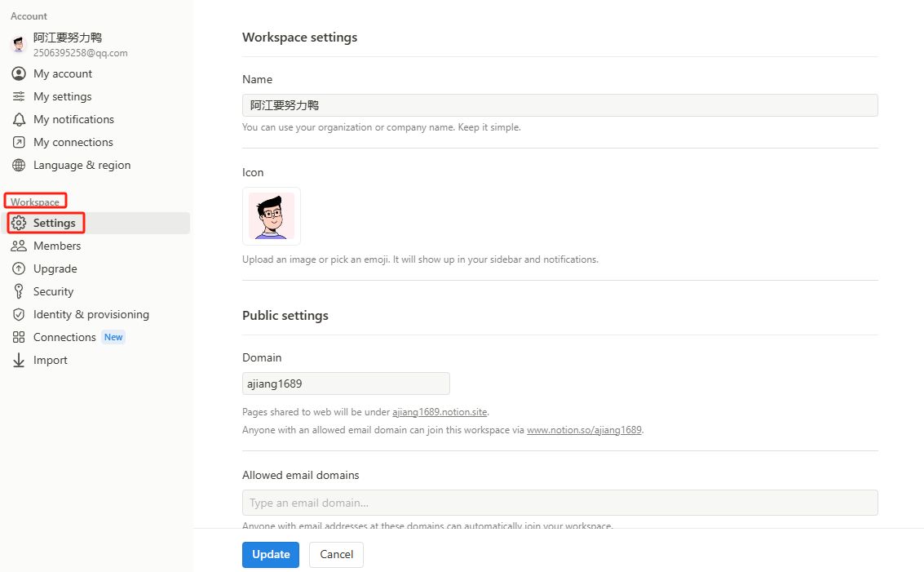The width and height of the screenshot is (924, 572).
Task: Click the Upgrade arrow-circle icon
Action: click(x=19, y=268)
